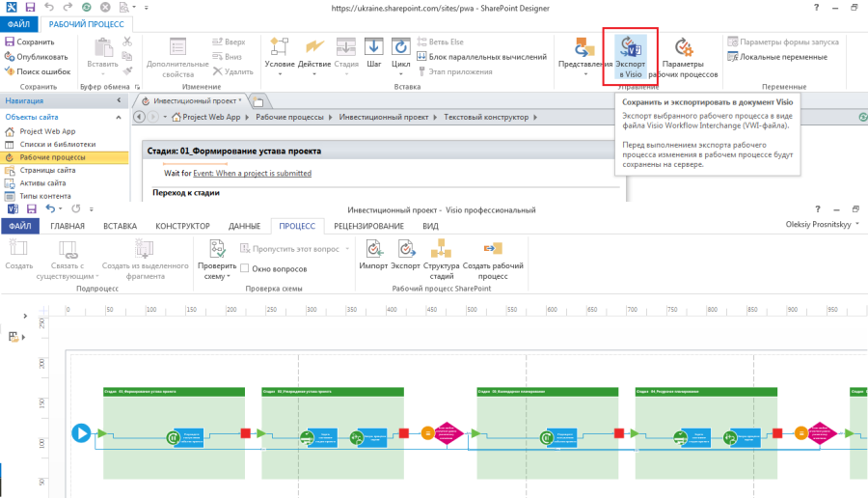Image resolution: width=868 pixels, height=498 pixels.
Task: Click Undo in Visio title bar
Action: click(50, 208)
